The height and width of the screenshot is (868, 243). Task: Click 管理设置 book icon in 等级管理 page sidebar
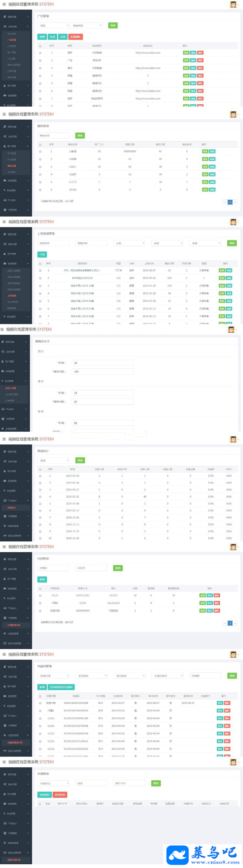point(5,127)
